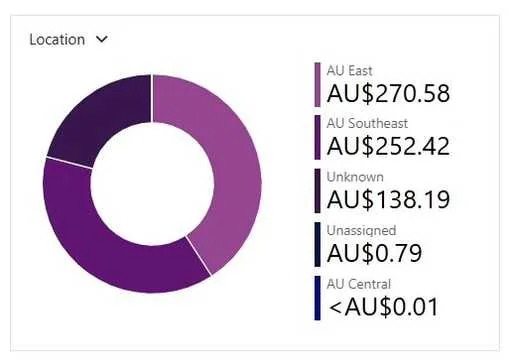Click the Unknown legend color bar
This screenshot has height=362, width=512.
[317, 191]
